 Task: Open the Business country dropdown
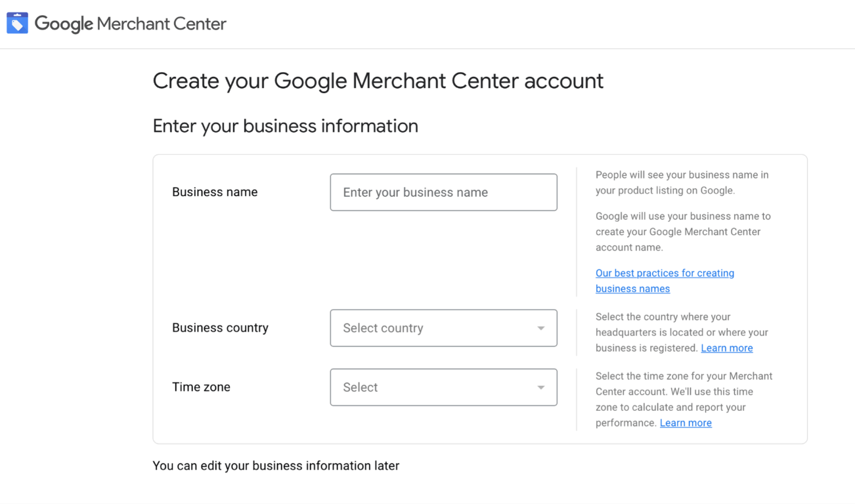tap(433, 328)
